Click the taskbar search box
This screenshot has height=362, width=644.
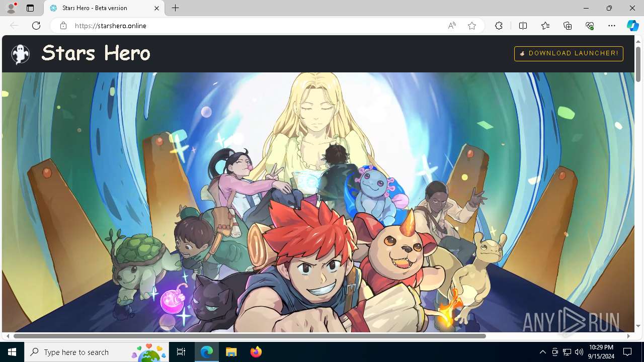pyautogui.click(x=97, y=352)
